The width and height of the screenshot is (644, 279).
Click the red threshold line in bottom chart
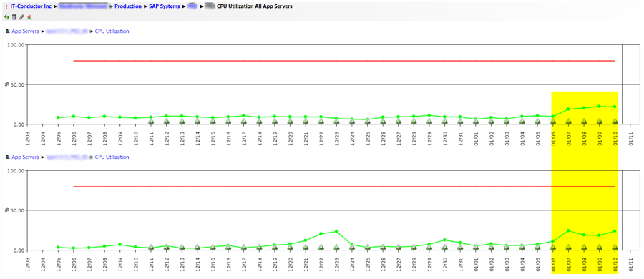tap(344, 187)
